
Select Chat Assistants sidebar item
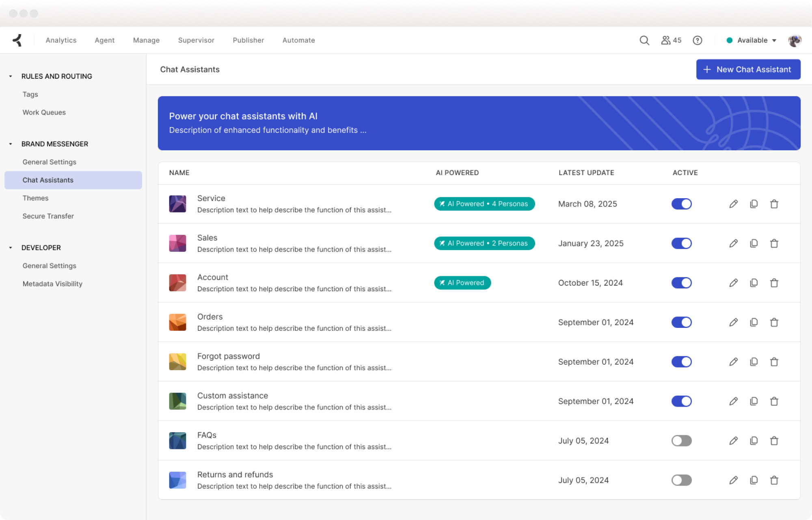[73, 180]
